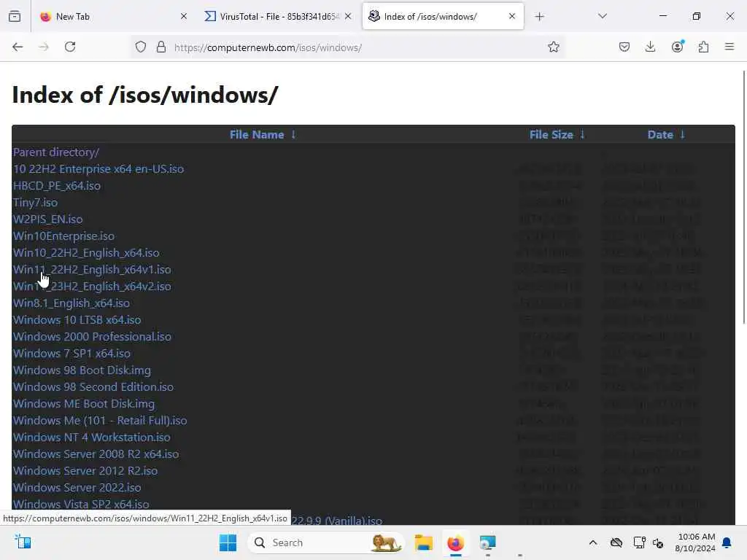Show hidden system tray icons
The image size is (747, 560).
pos(592,542)
